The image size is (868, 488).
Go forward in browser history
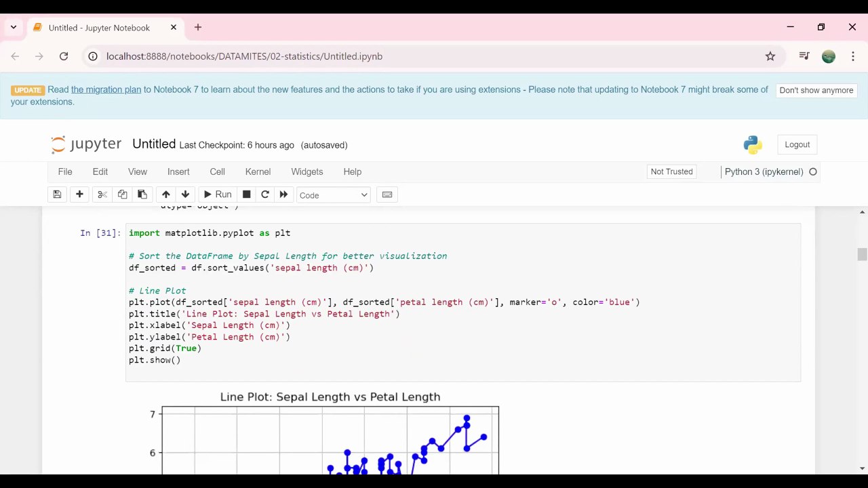click(x=39, y=56)
